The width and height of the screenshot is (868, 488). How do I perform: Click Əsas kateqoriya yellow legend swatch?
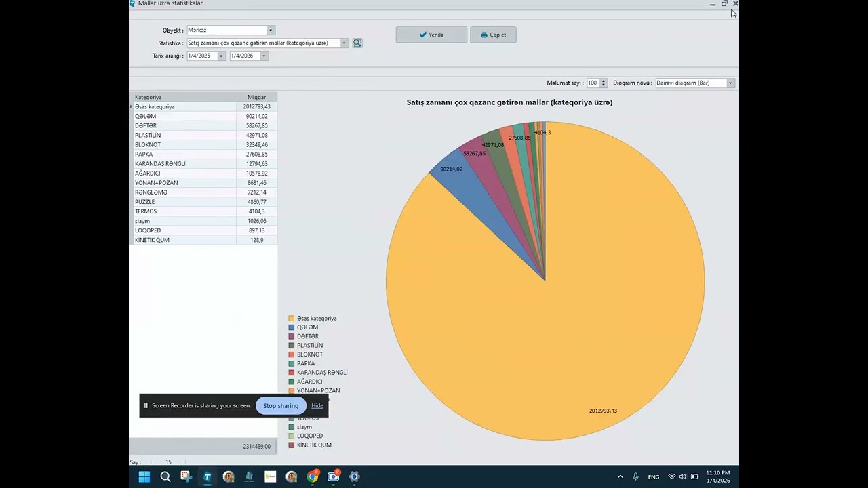click(292, 318)
